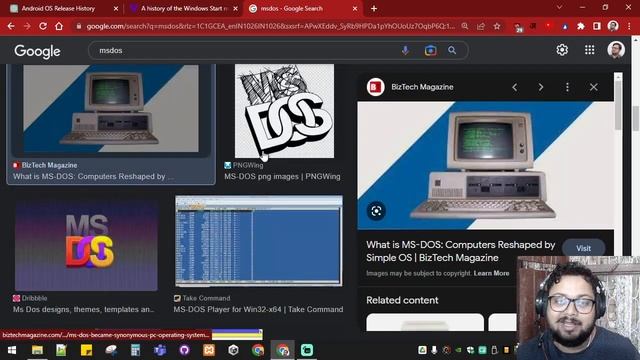Open Microsoft Teams from taskbar

[160, 350]
